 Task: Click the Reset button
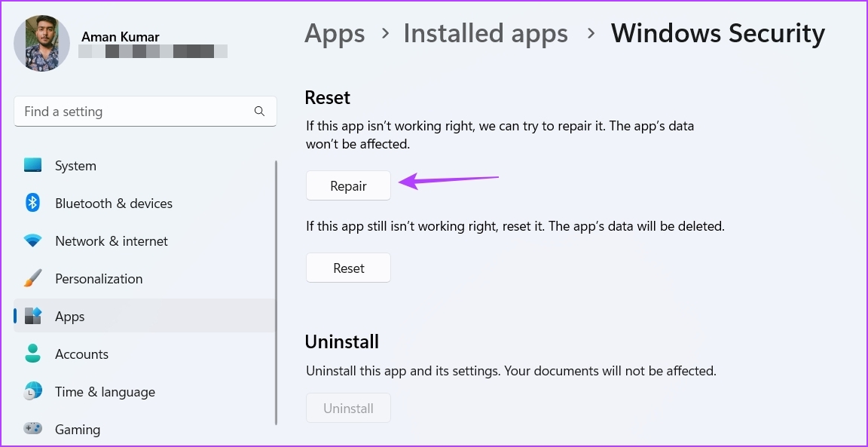click(x=348, y=268)
